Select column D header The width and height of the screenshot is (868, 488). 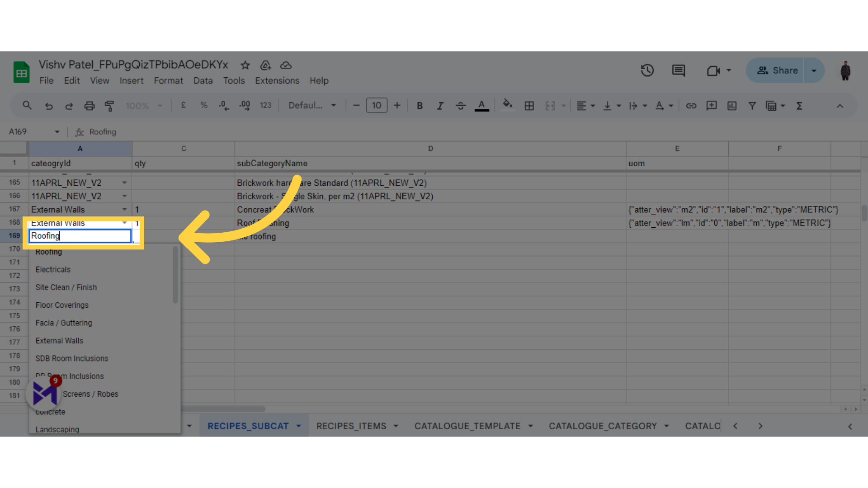pyautogui.click(x=430, y=149)
